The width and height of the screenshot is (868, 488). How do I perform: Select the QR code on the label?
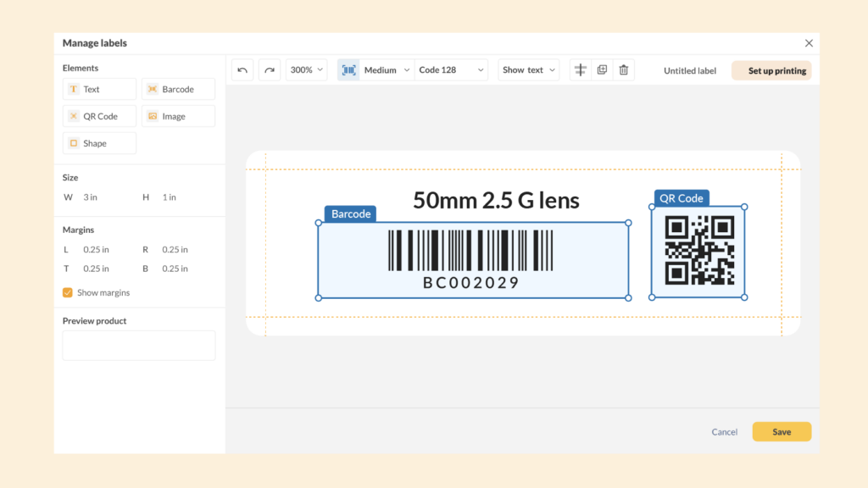(x=699, y=251)
